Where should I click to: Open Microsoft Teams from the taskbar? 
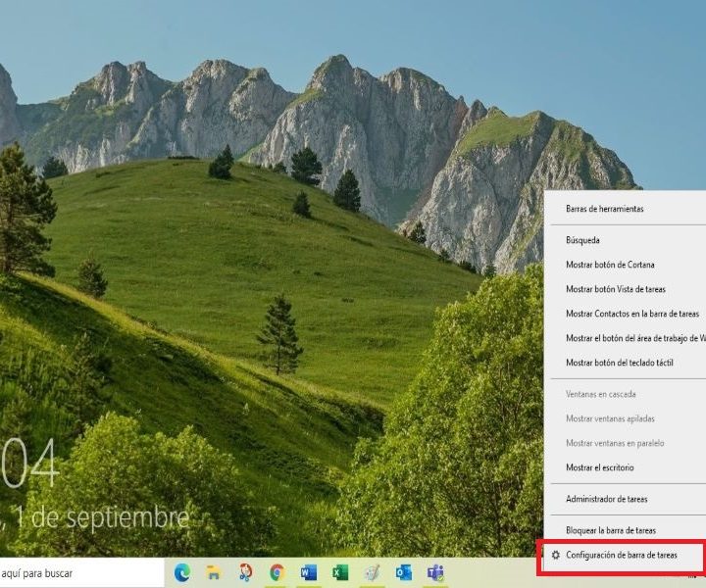(435, 572)
